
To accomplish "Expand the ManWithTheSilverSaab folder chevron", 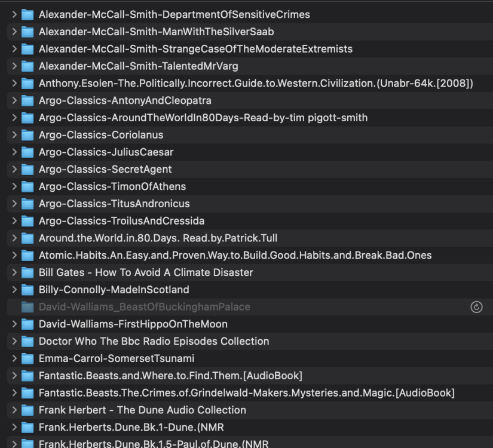I will tap(14, 32).
